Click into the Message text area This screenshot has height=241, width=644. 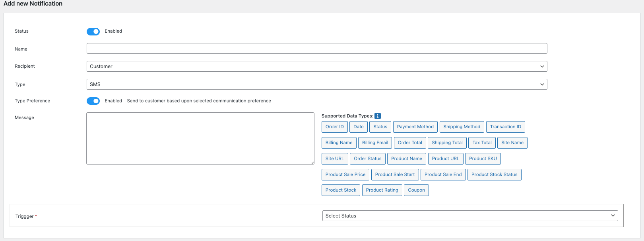(200, 138)
